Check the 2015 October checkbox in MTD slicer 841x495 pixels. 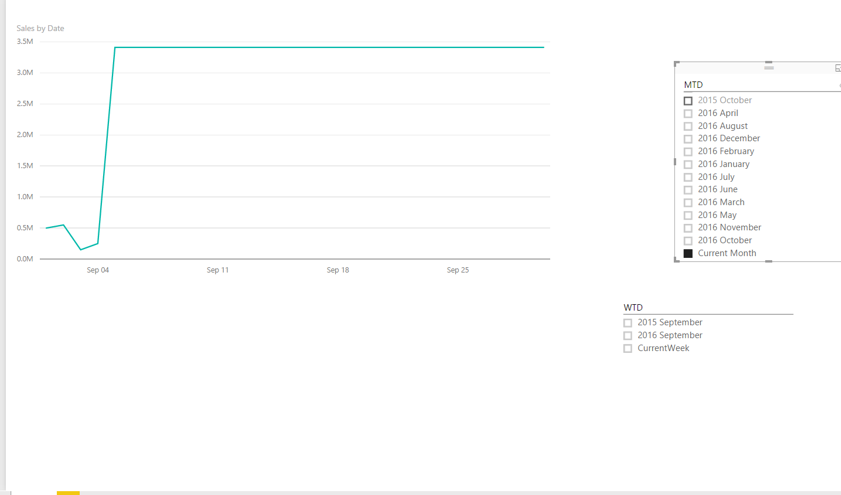point(688,101)
